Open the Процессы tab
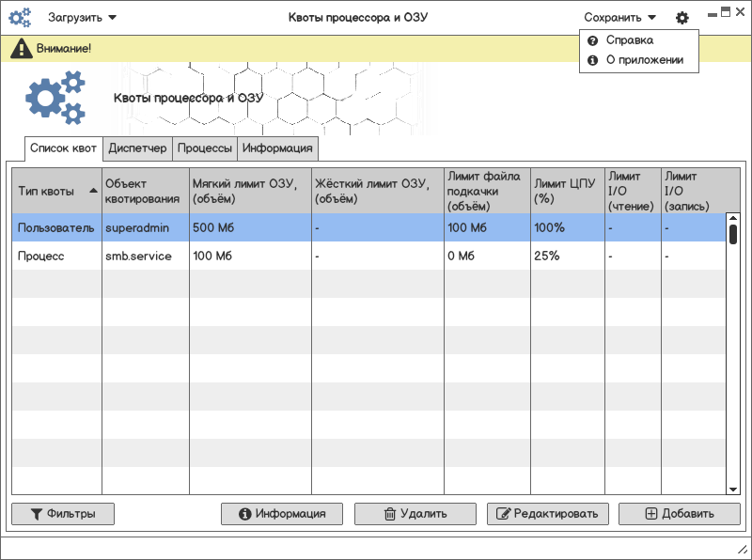The image size is (752, 560). [x=205, y=148]
